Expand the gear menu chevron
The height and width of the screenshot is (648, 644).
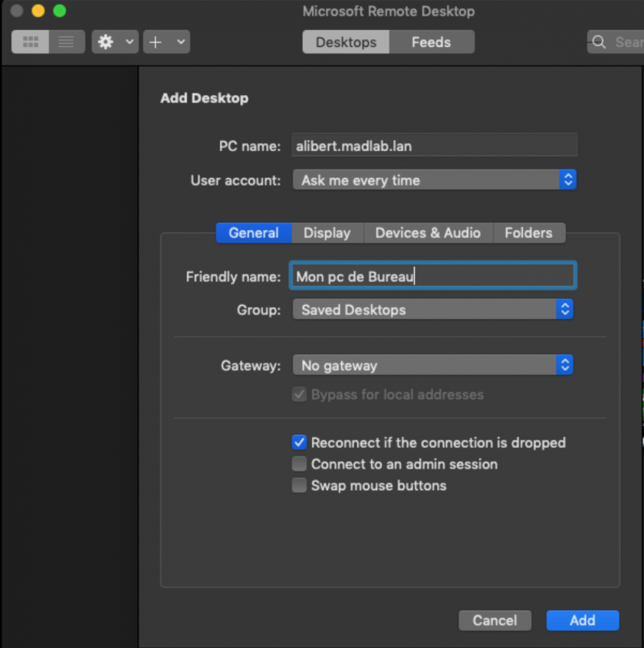[130, 41]
